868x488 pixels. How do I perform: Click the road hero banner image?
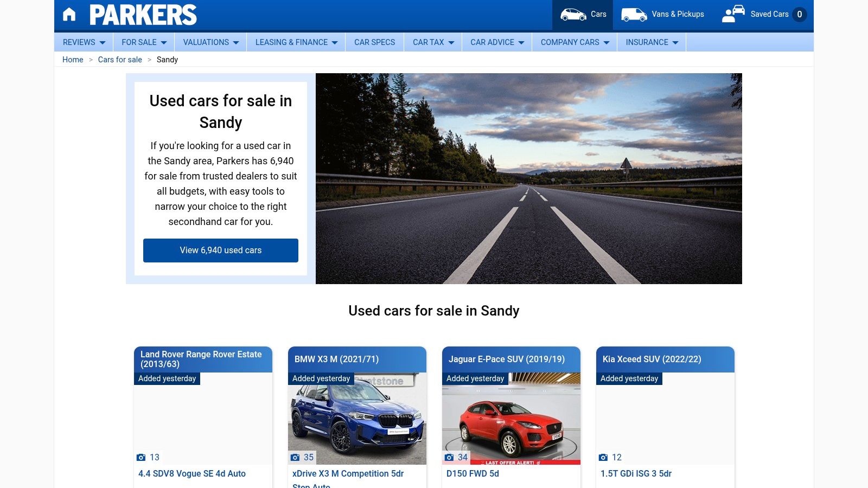[529, 178]
